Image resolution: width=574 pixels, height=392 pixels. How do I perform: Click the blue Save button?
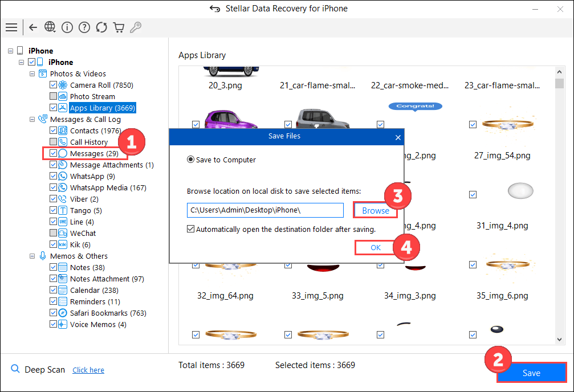pos(531,373)
